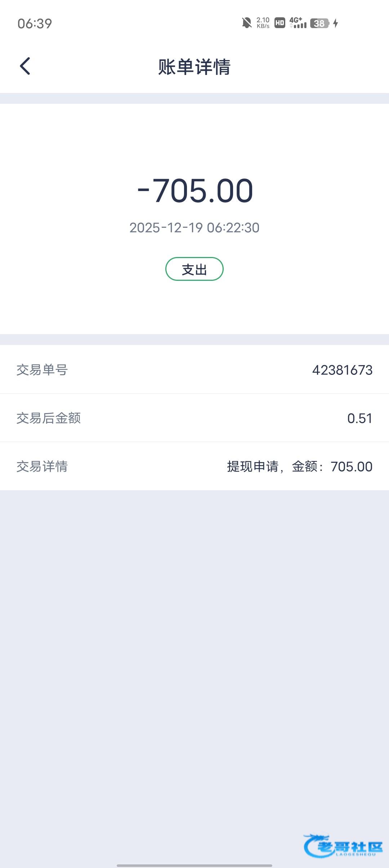Screen dimensions: 389x868
Task: Tap the 2025-12-19 06:22:30 timestamp
Action: pyautogui.click(x=194, y=228)
